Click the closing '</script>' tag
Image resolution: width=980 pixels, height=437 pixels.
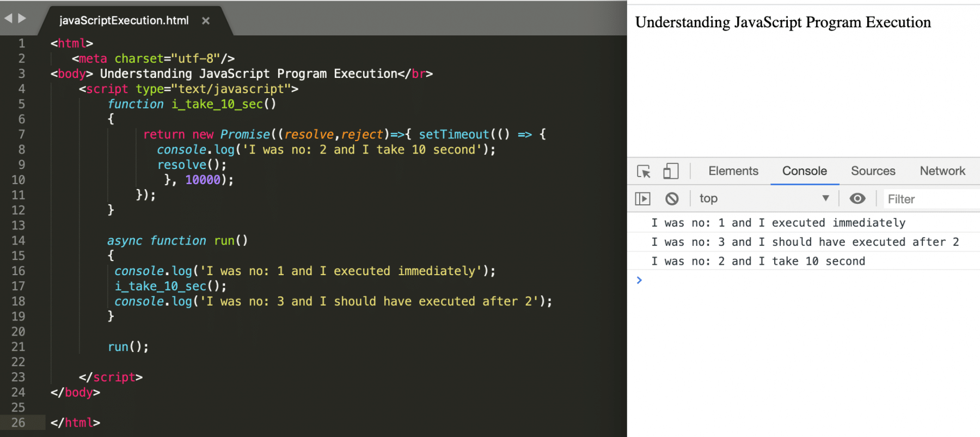pos(111,377)
